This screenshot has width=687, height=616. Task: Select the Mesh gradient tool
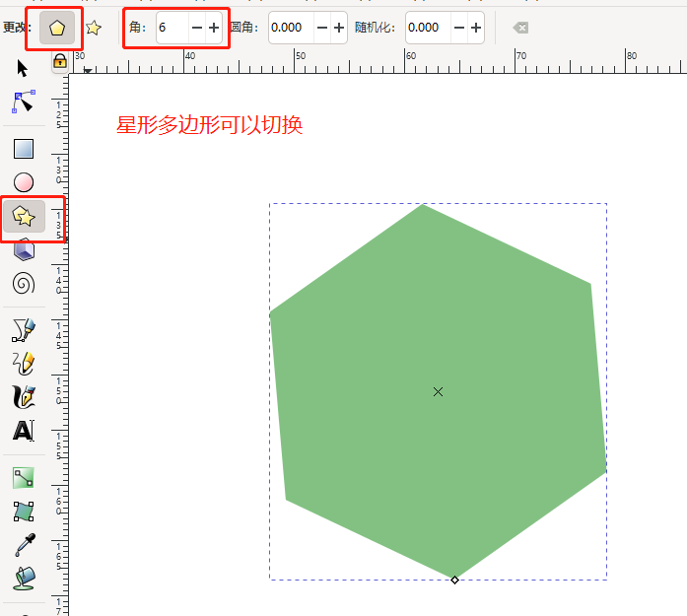24,512
